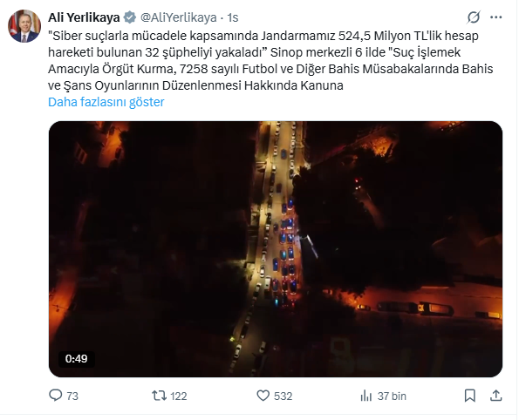Click the 122 reposts count
Screen dimensions: 526x420
click(178, 396)
